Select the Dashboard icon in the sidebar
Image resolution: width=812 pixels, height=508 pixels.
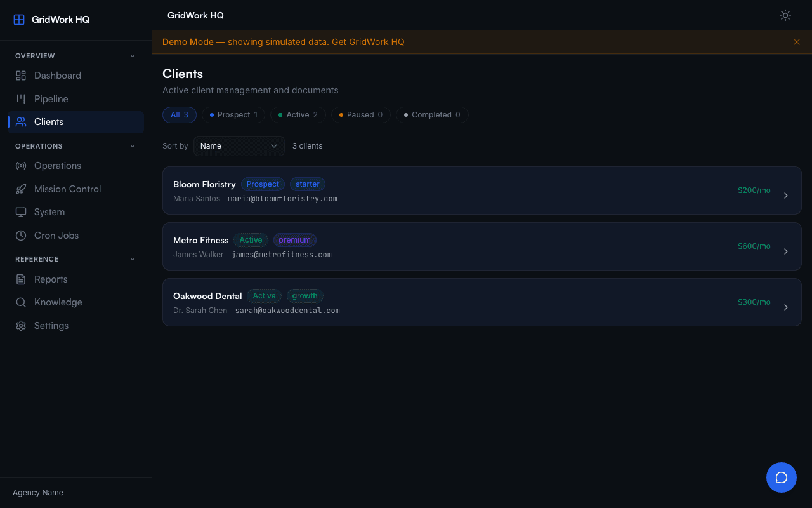21,75
